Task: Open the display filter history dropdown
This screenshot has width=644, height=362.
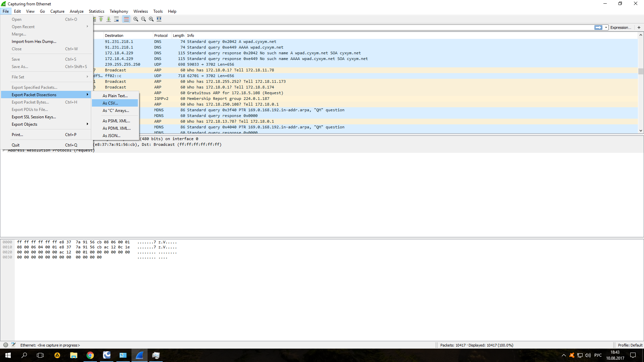Action: (606, 27)
